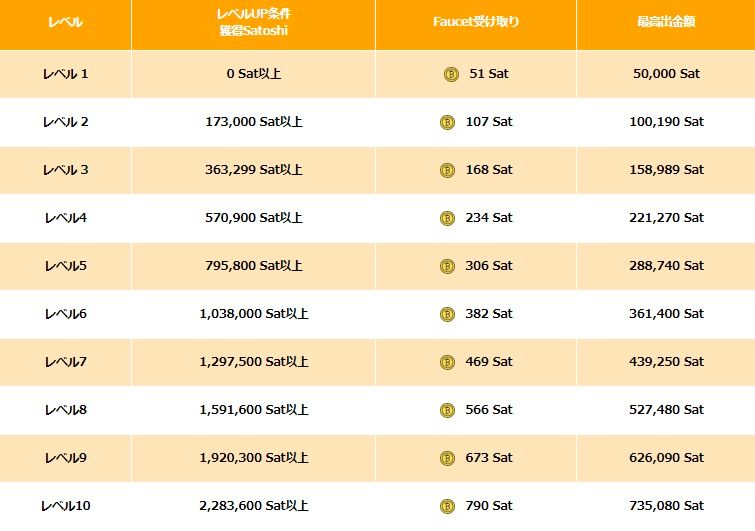Select the レベル10 row label
This screenshot has height=531, width=755.
(66, 506)
